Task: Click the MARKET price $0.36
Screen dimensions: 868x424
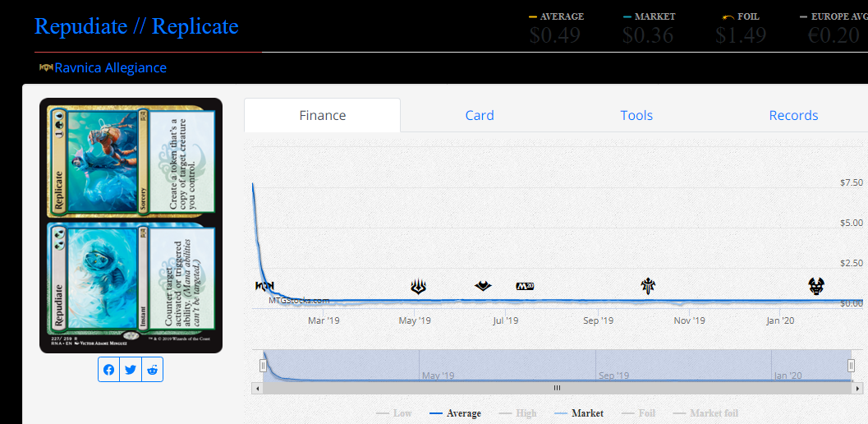Action: pos(648,35)
